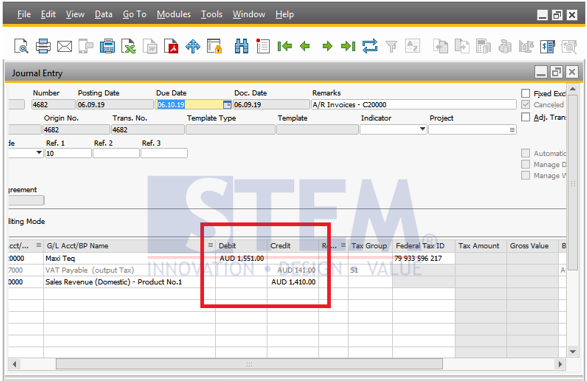Open the File menu
The width and height of the screenshot is (587, 381).
coord(24,14)
